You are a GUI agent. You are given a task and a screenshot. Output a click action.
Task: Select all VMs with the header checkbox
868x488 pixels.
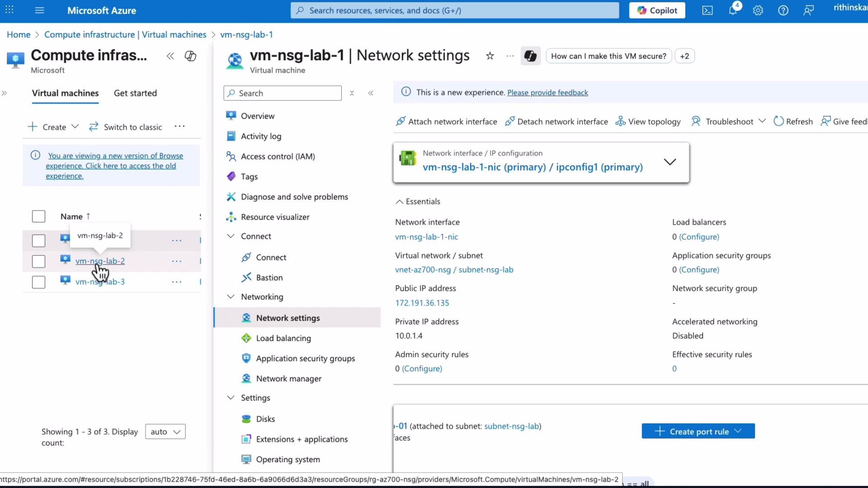click(x=38, y=216)
